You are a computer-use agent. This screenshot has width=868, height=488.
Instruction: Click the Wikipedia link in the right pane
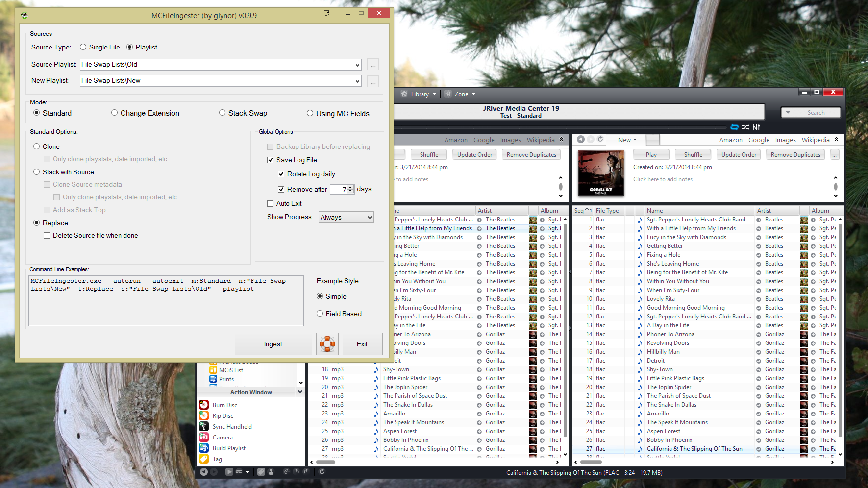(x=816, y=140)
